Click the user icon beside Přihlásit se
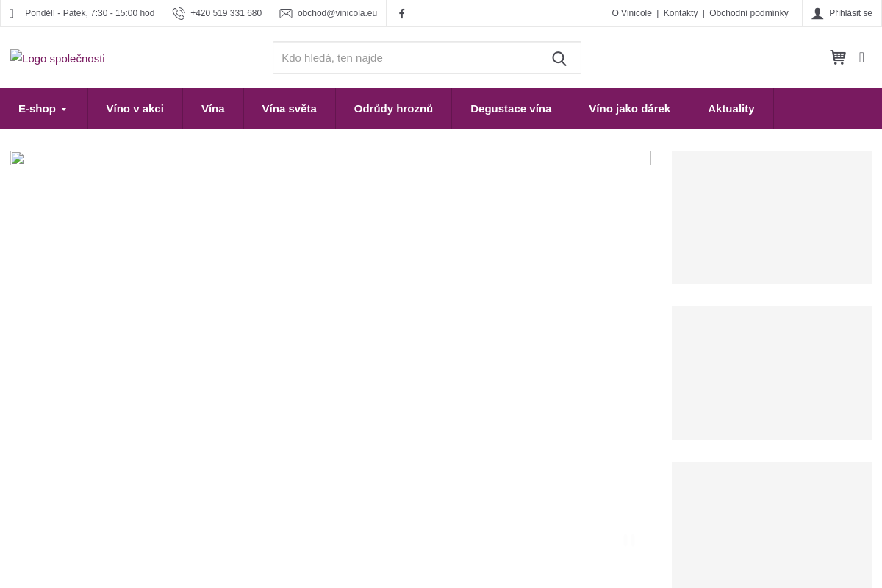 point(817,13)
